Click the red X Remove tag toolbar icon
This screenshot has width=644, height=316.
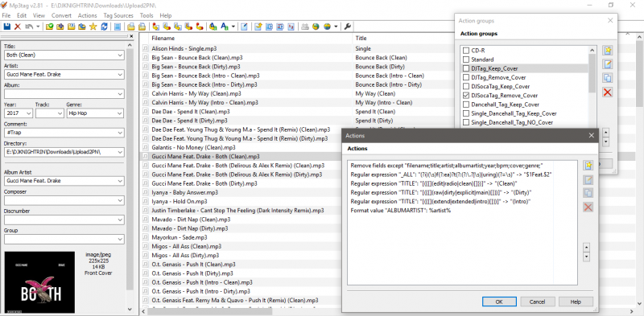tap(18, 27)
